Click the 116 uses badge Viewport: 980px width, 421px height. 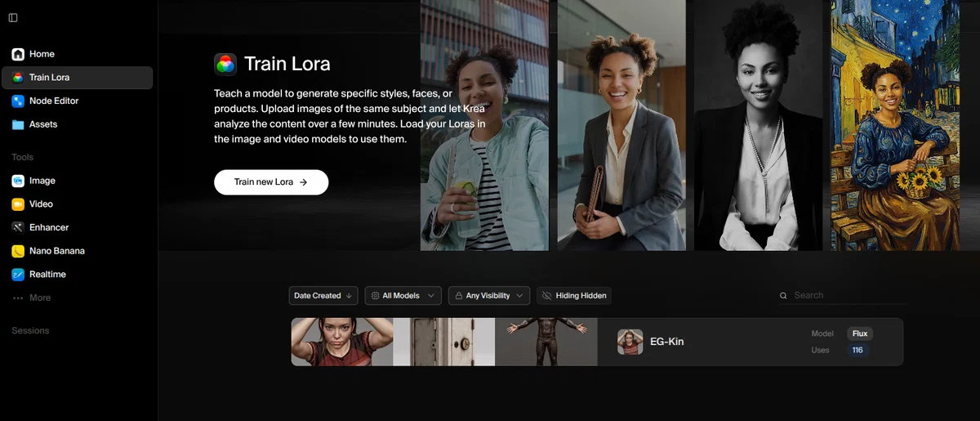pyautogui.click(x=857, y=350)
